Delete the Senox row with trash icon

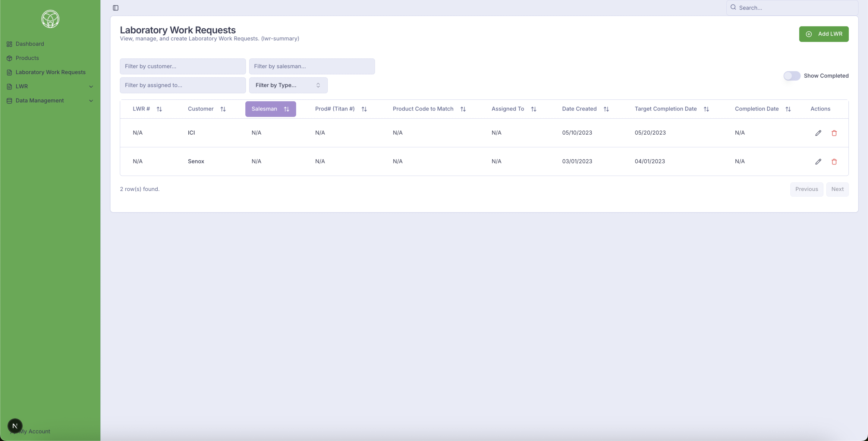[x=834, y=161]
